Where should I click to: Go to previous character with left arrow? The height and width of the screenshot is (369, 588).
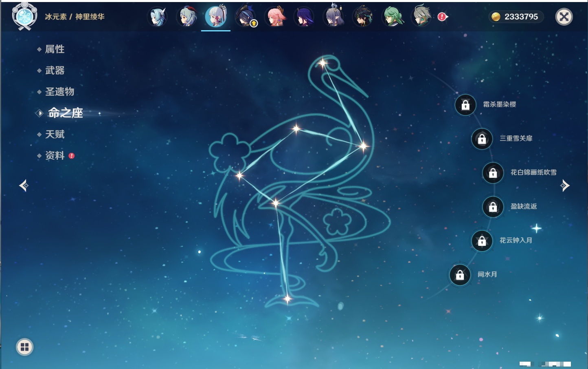point(24,186)
